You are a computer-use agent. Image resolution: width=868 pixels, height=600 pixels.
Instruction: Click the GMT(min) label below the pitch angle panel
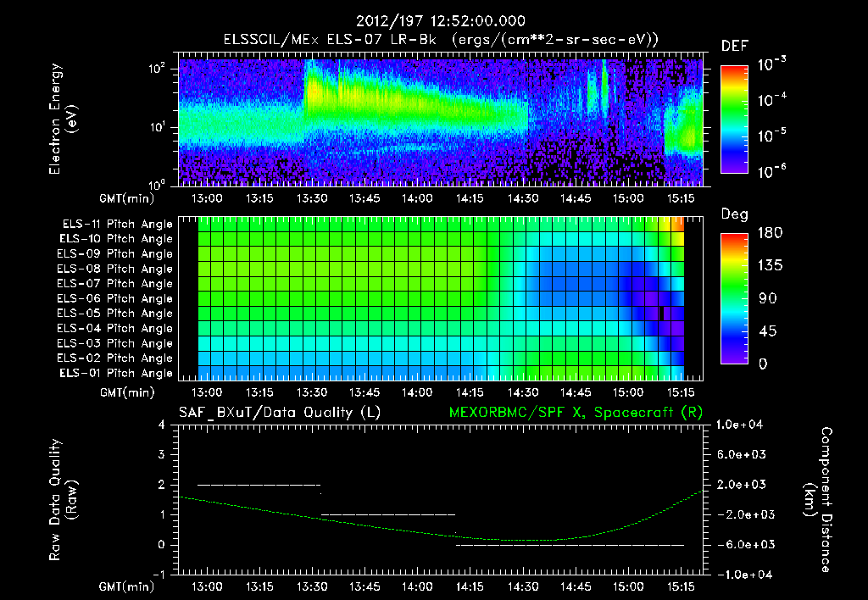tap(127, 393)
